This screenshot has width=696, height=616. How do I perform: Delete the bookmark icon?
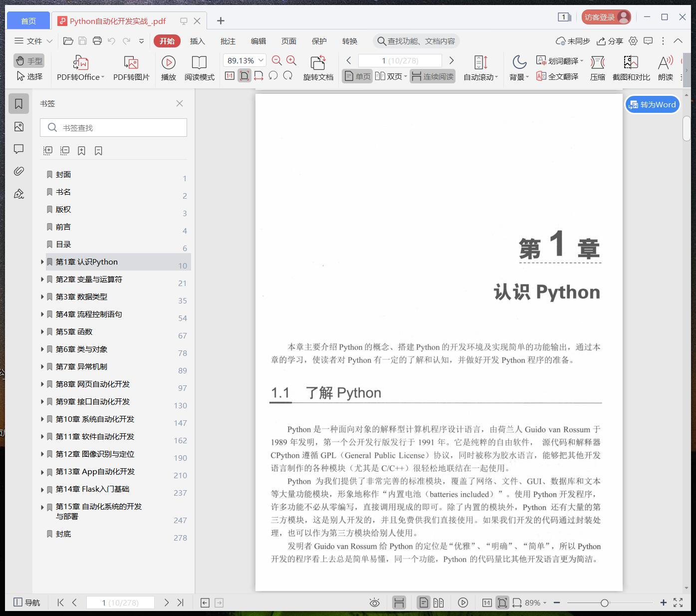click(x=98, y=150)
